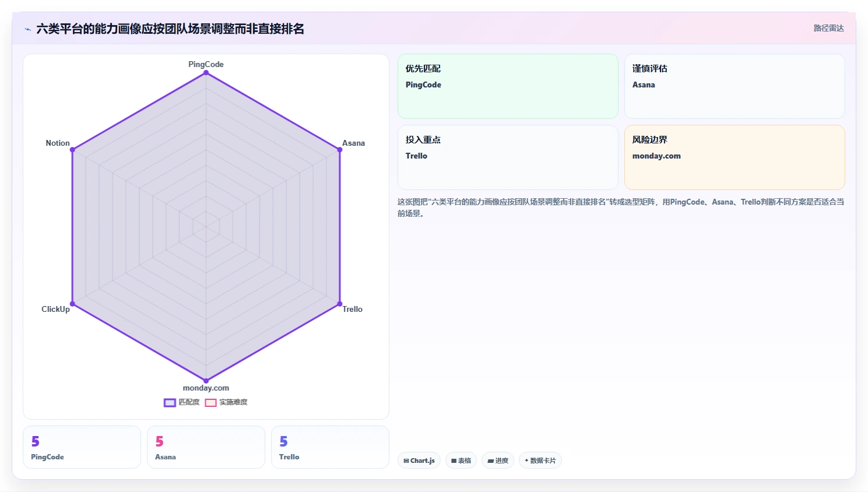The width and height of the screenshot is (868, 492).
Task: Click the PingCode data point on radar
Action: point(206,72)
